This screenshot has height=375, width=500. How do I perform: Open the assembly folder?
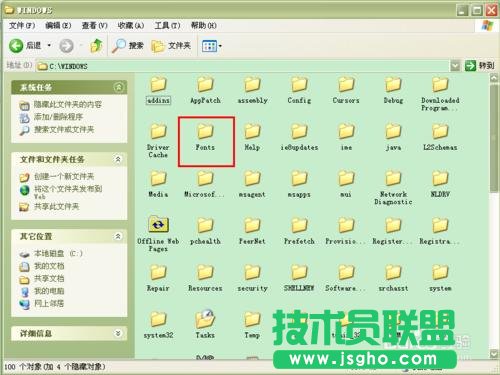click(252, 91)
